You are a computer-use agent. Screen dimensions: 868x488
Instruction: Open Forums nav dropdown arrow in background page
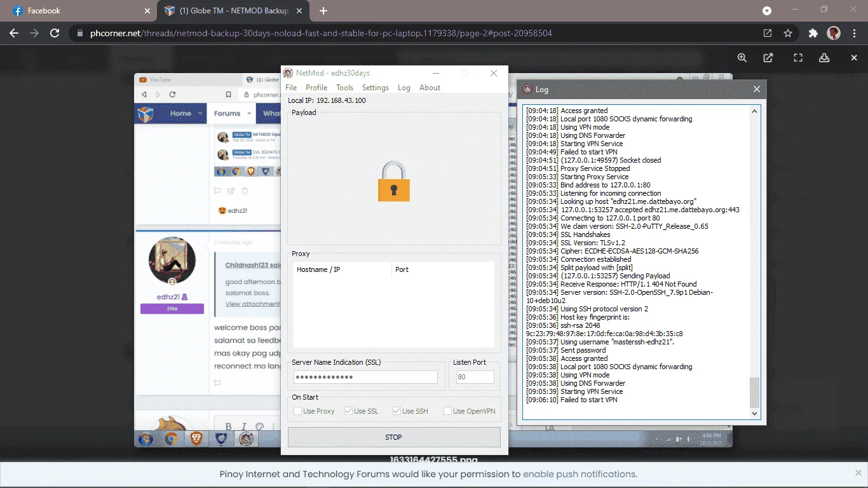click(250, 114)
